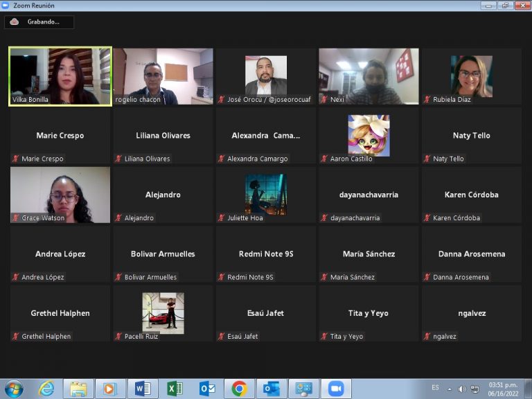Viewport: 532px width, 399px height.
Task: Select José Orocú's profile picture tile
Action: click(266, 76)
